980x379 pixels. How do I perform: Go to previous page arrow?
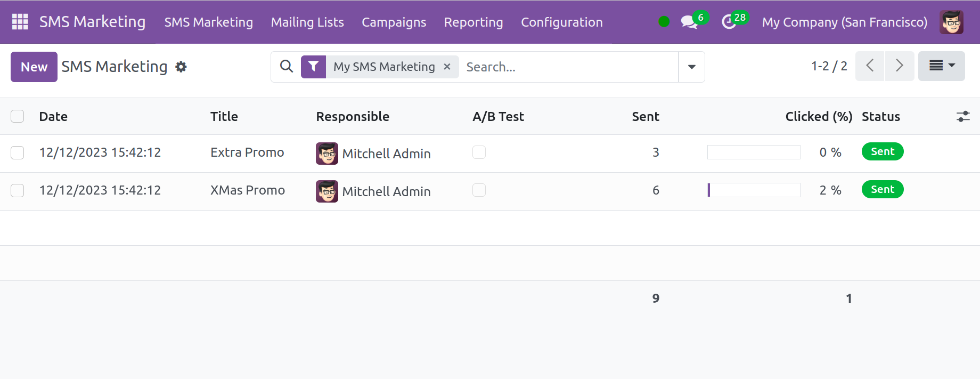870,66
